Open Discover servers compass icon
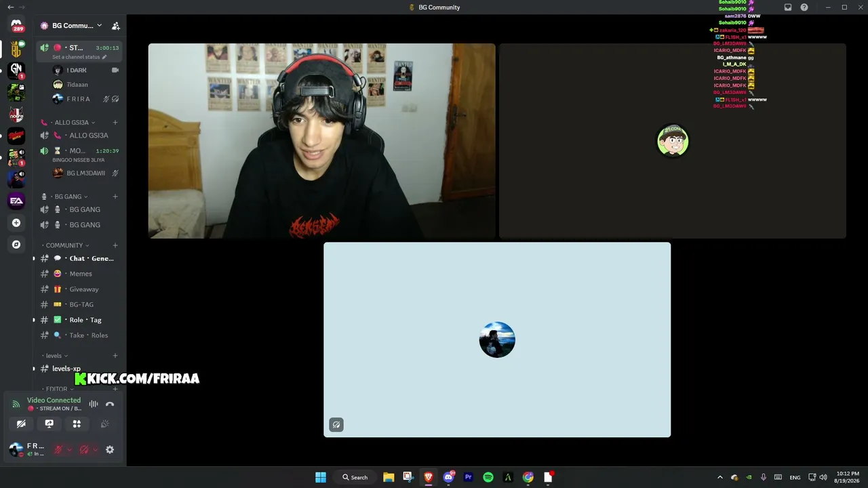The height and width of the screenshot is (488, 868). coord(16,245)
